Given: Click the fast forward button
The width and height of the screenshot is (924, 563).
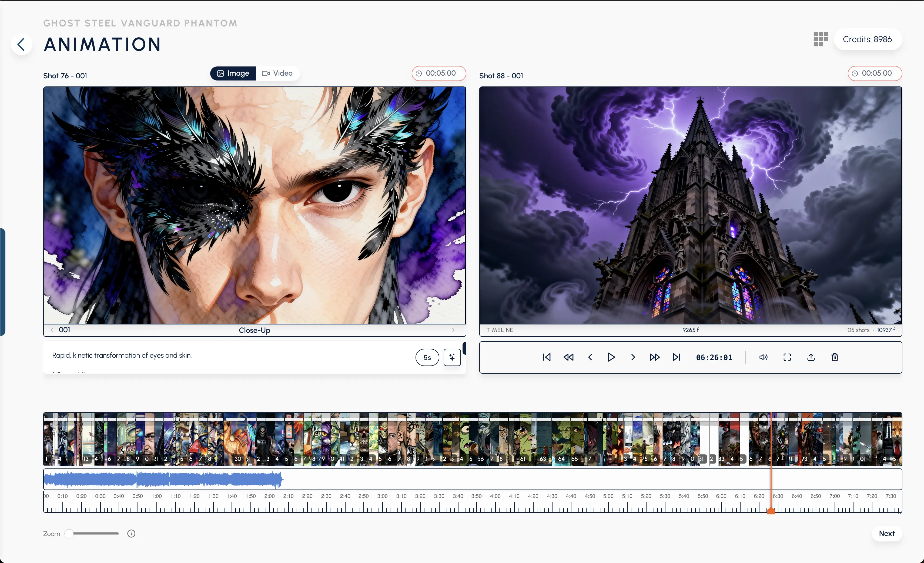Looking at the screenshot, I should tap(655, 357).
